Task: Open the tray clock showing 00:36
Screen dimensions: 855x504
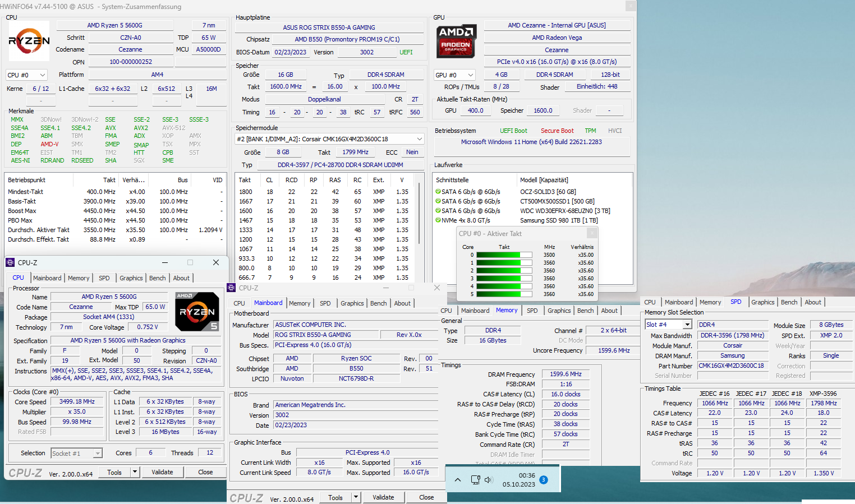Action: pyautogui.click(x=519, y=480)
